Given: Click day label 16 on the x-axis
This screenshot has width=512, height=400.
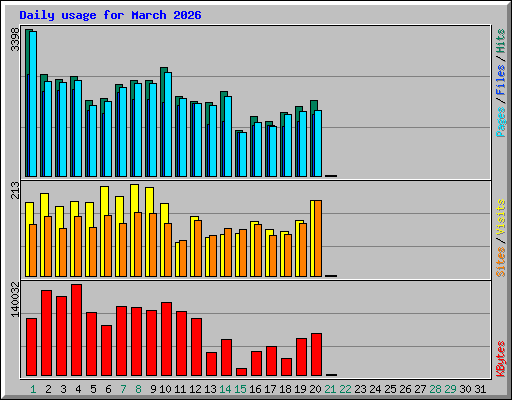Looking at the screenshot, I should pos(255,389).
